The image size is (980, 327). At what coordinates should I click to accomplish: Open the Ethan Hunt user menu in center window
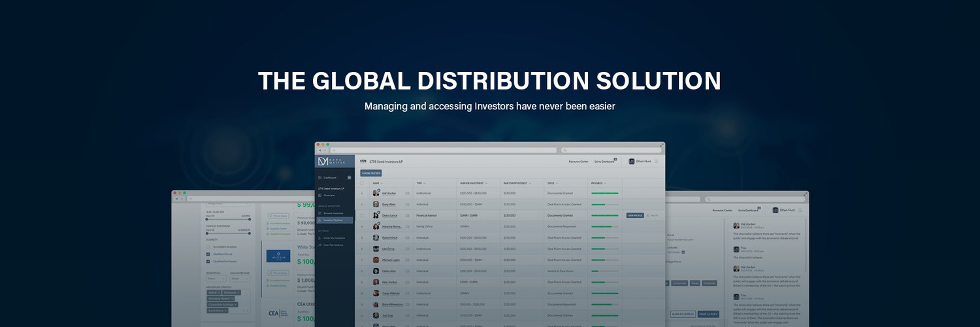coord(640,161)
